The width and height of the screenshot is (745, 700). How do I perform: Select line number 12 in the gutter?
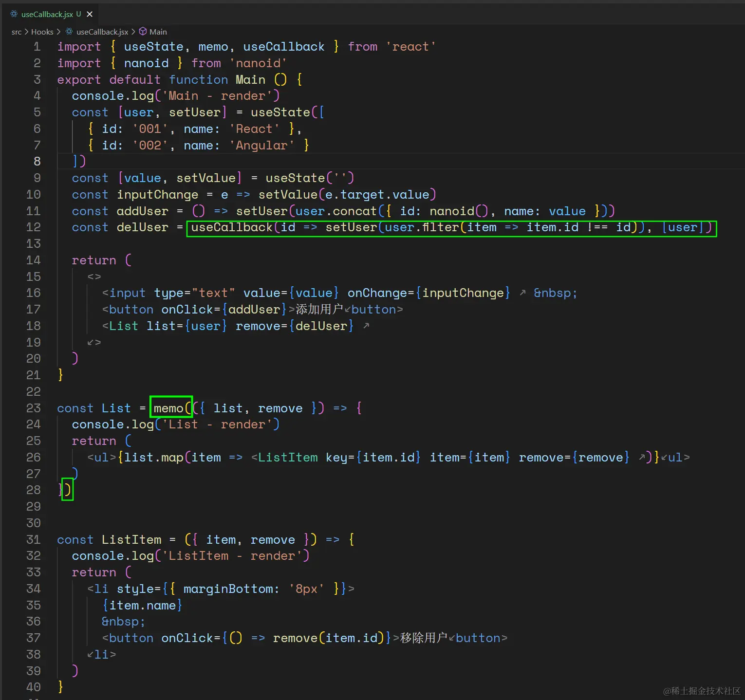tap(34, 227)
